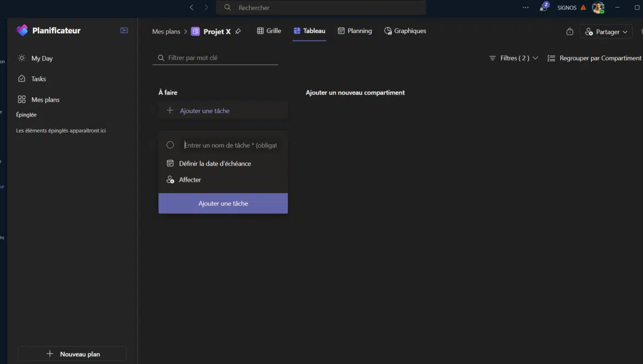The width and height of the screenshot is (643, 364).
Task: Collapse the Planificateur sidebar panel icon
Action: tap(124, 31)
